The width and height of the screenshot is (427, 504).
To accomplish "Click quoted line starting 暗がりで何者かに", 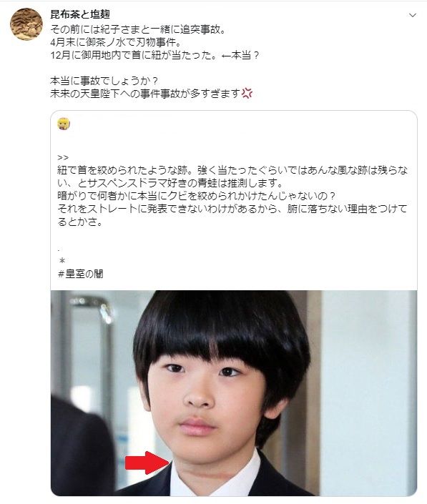I will [x=197, y=196].
